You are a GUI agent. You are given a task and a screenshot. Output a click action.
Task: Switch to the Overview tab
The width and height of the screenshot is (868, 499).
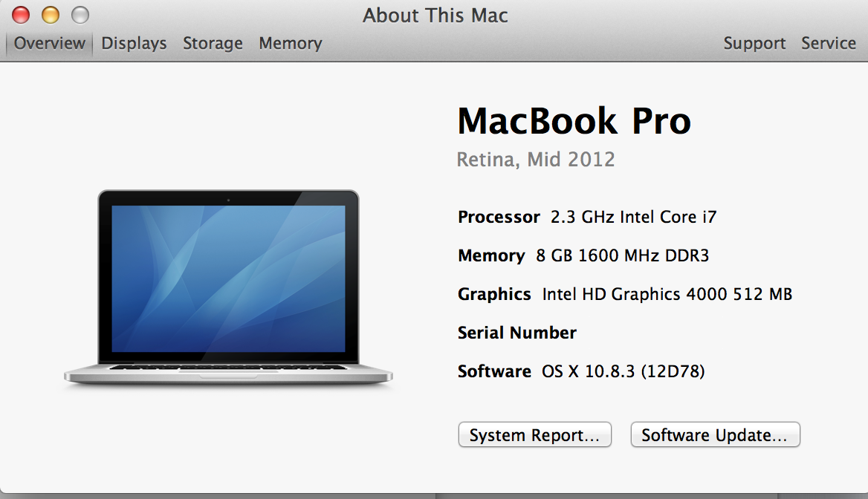[49, 43]
